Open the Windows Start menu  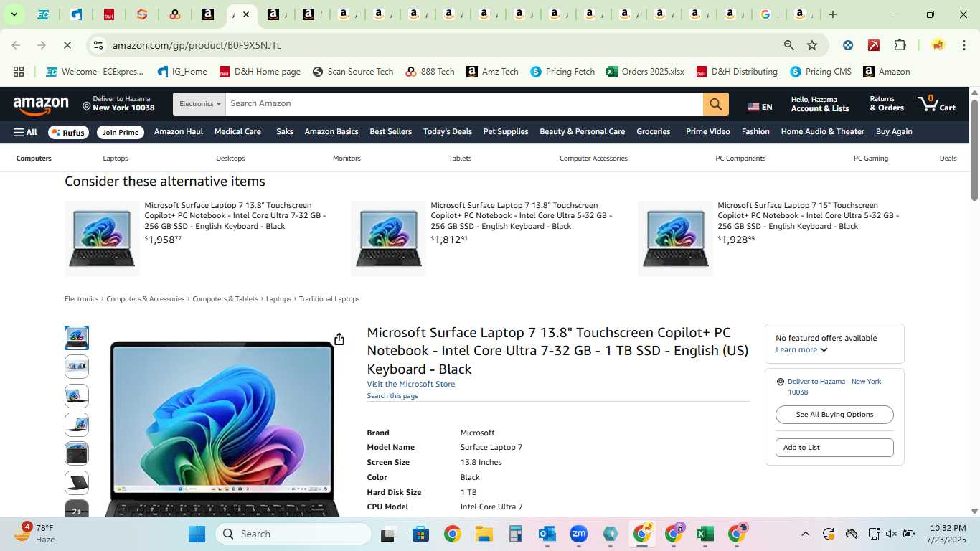[x=197, y=534]
